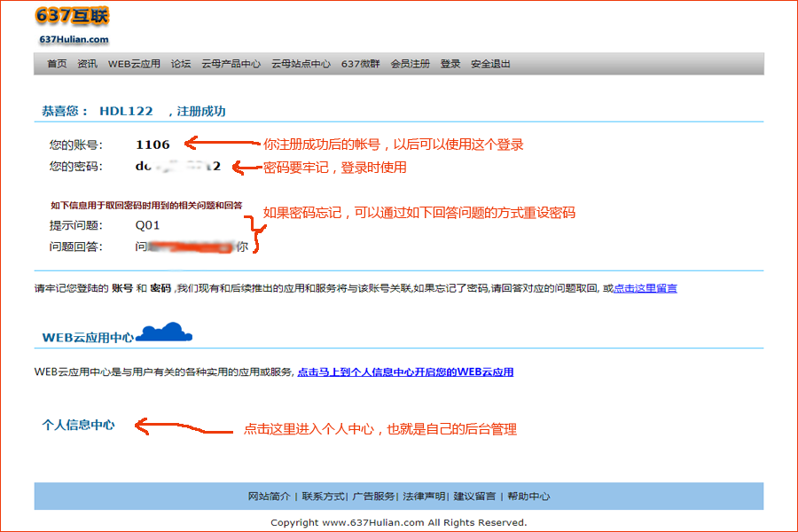Open WEB云应用 navigation item
This screenshot has height=532, width=798.
click(134, 64)
